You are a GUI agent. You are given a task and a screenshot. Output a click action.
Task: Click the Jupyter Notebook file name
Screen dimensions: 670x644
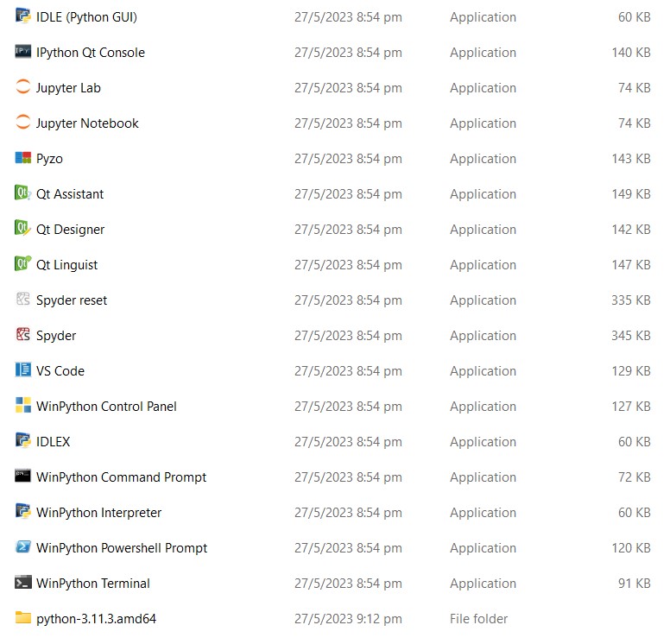tap(87, 123)
